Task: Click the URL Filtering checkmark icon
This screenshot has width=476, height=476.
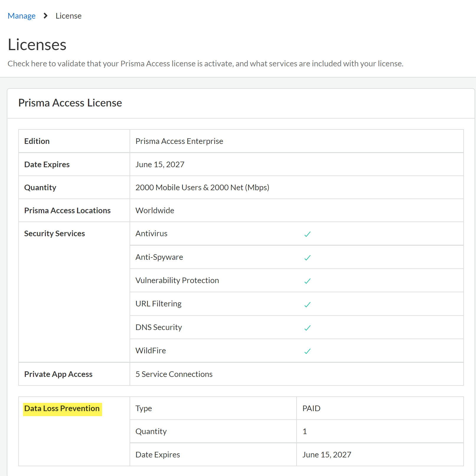Action: [x=307, y=305]
